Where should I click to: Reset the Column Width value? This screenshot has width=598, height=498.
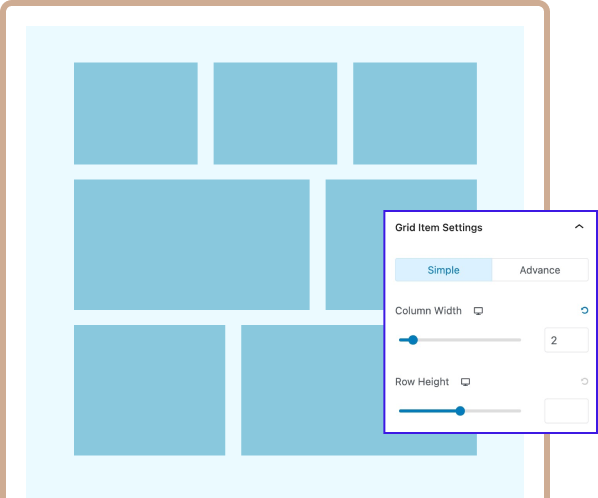[x=584, y=310]
